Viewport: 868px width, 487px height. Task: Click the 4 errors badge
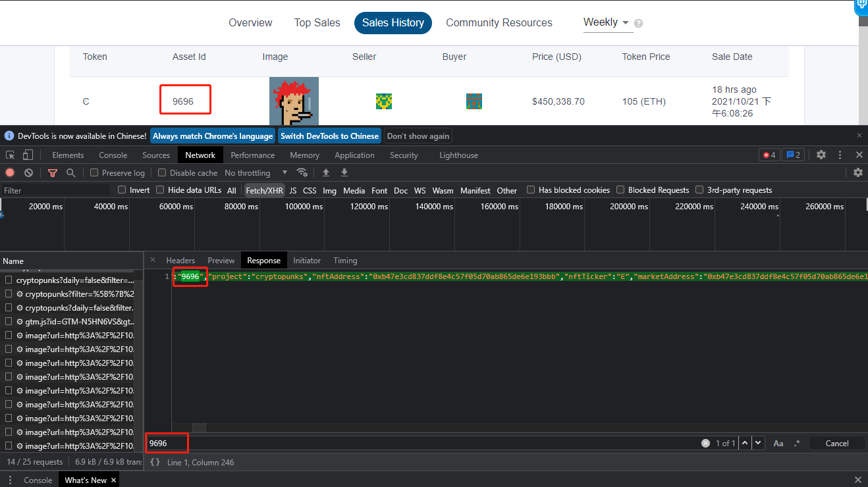click(769, 155)
